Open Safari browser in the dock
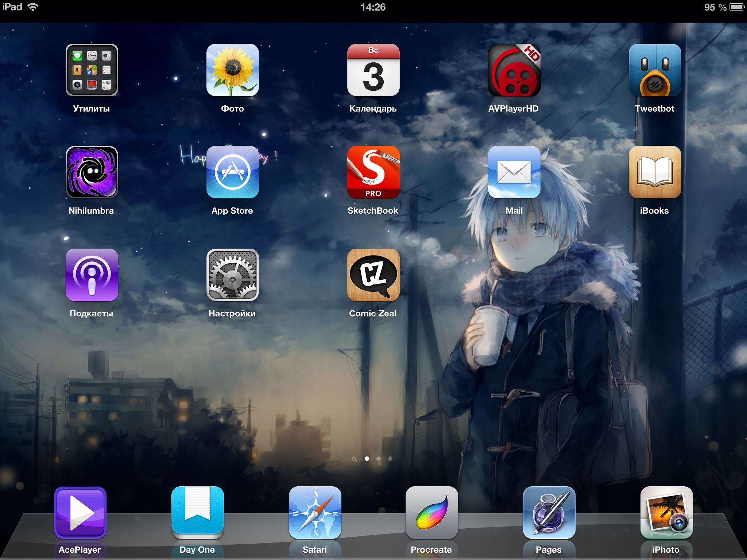 (315, 513)
